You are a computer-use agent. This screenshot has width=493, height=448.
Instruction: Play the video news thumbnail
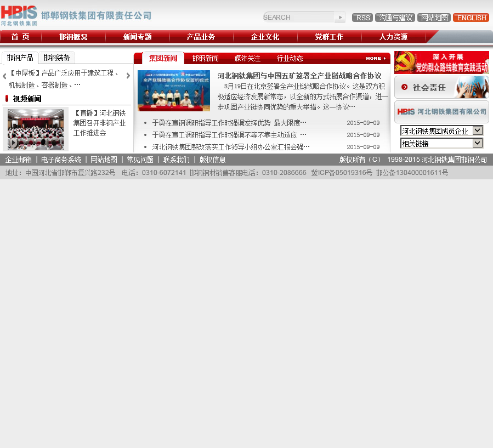coord(36,129)
